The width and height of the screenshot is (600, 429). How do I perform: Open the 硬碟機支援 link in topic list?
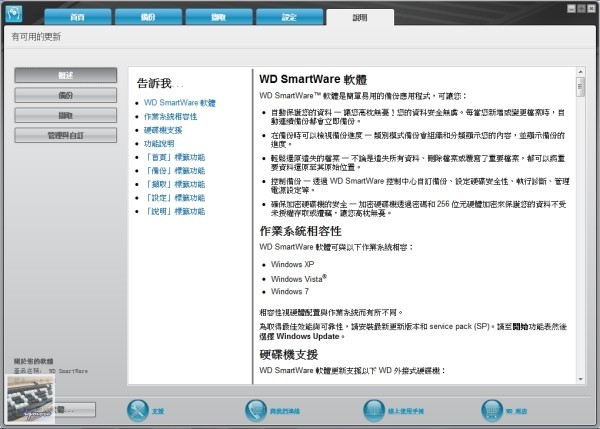[x=163, y=130]
